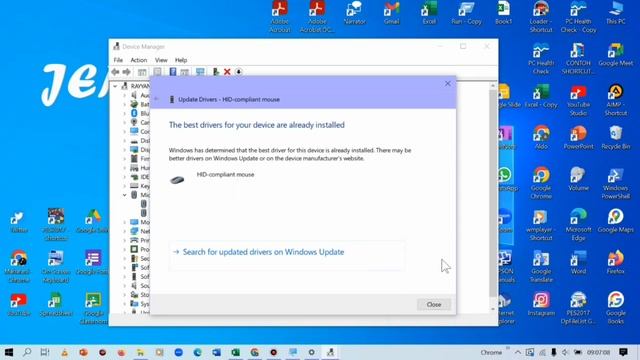
Task: Open the Google Books desktop shortcut
Action: click(616, 308)
